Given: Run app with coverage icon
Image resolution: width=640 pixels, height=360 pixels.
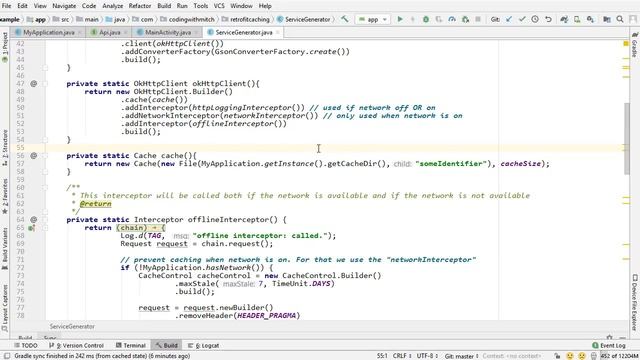Looking at the screenshot, I should pyautogui.click(x=439, y=19).
